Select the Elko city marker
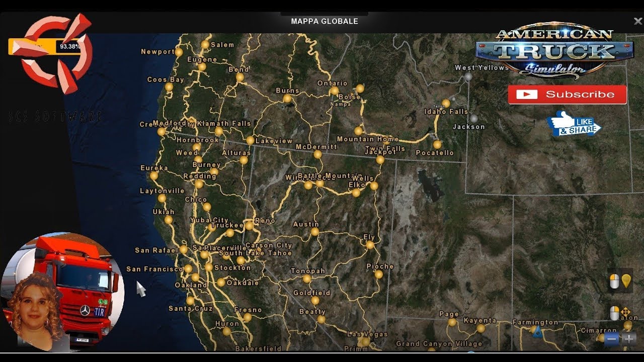Image resolution: width=644 pixels, height=362 pixels. [356, 193]
